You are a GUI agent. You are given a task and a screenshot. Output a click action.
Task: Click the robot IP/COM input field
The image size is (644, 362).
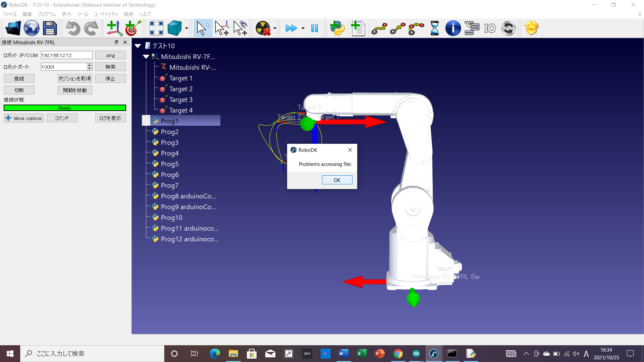click(66, 55)
